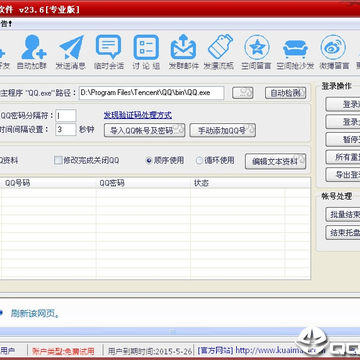The height and width of the screenshot is (360, 360).
Task: Open the 发群邮件 envelope tool
Action: (183, 52)
